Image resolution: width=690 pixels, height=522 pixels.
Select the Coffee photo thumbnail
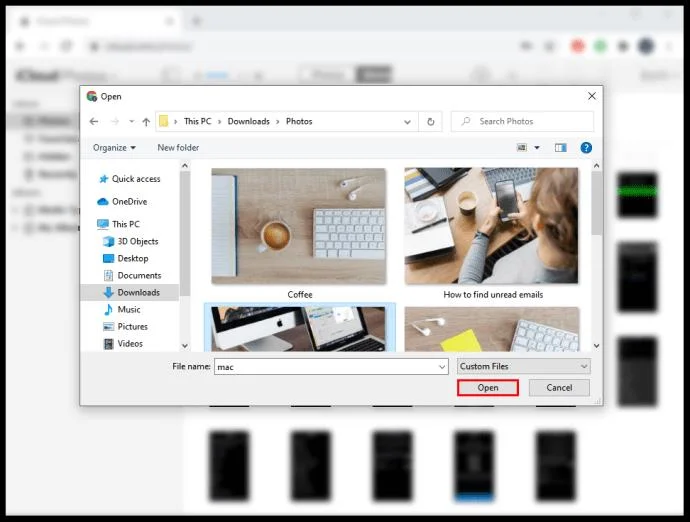click(x=299, y=226)
